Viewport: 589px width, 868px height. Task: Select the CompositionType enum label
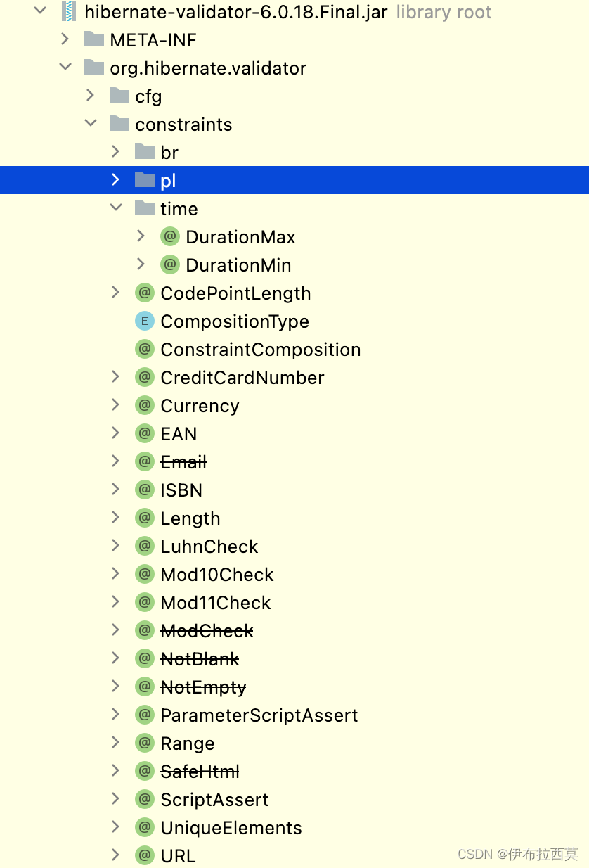point(235,321)
